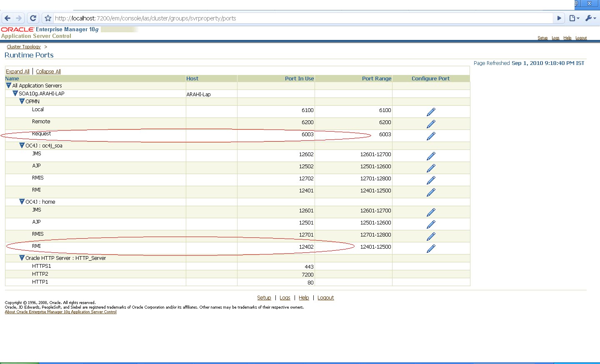Go to Cluster Topology breadcrumb
The image size is (600, 364).
(24, 47)
